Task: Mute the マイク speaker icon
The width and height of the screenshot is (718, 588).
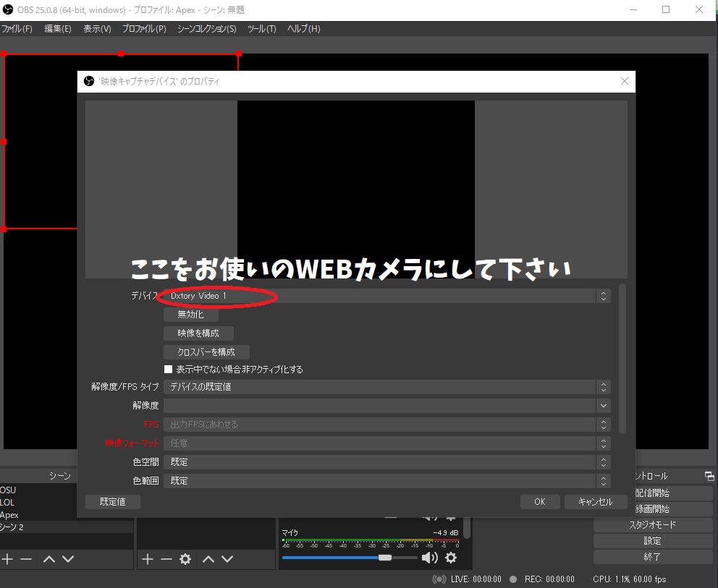Action: [429, 558]
